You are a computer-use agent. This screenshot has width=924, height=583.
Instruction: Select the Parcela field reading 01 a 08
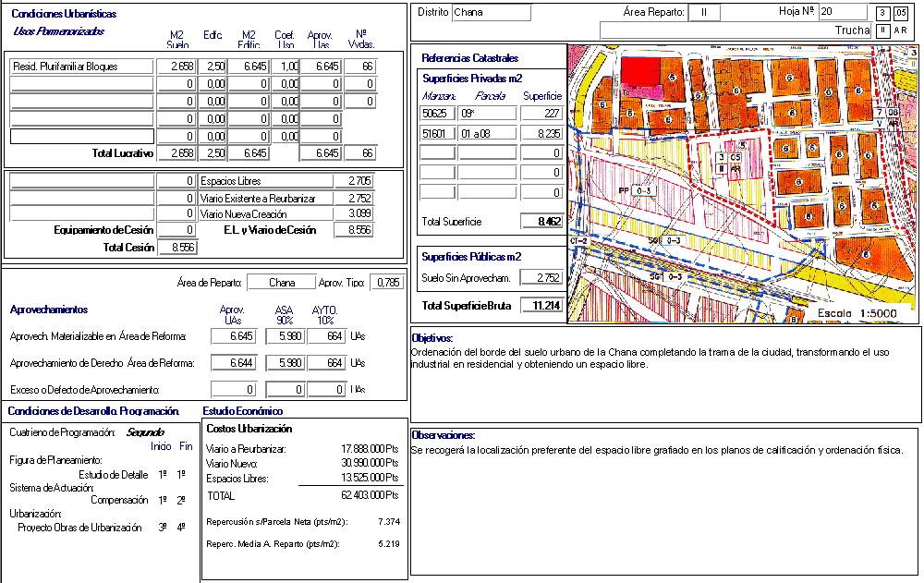coord(487,133)
